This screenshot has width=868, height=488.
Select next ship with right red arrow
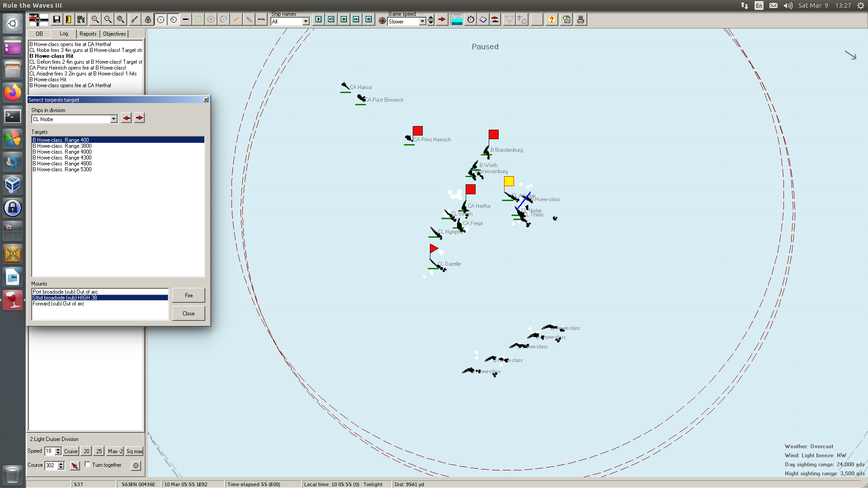(139, 118)
